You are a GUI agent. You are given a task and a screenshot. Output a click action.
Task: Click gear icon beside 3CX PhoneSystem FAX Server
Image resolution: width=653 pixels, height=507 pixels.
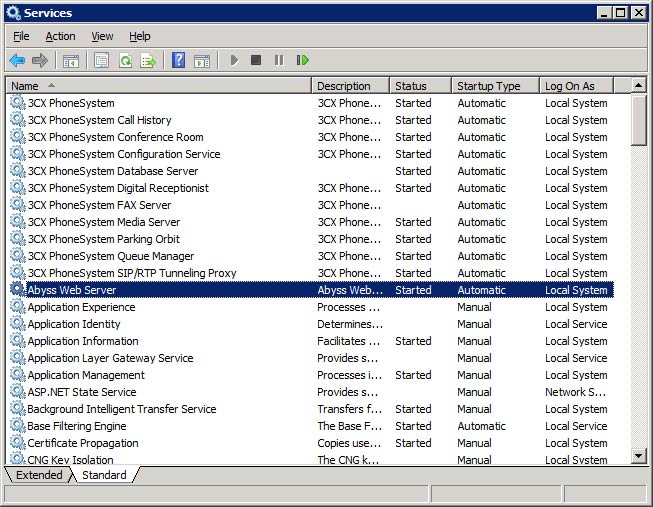click(17, 205)
